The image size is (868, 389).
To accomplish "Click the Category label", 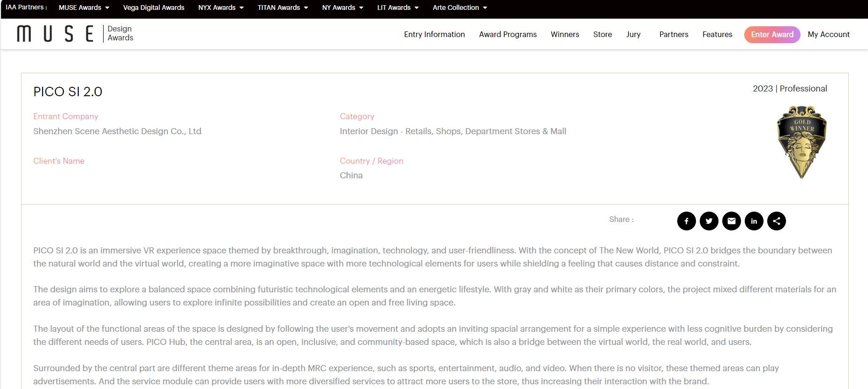I will (x=357, y=116).
